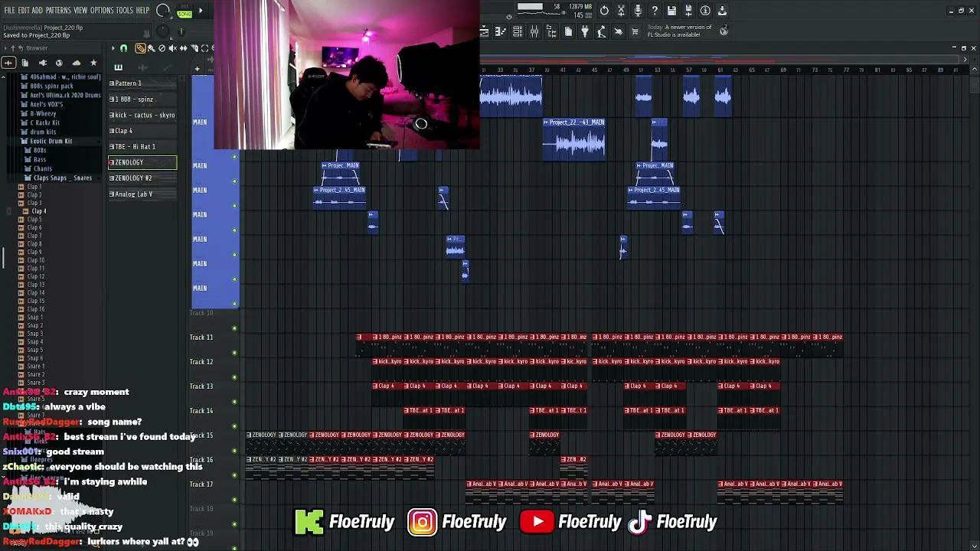The height and width of the screenshot is (551, 980).
Task: Click the export download-arrow icon in top toolbar
Action: coord(722,11)
